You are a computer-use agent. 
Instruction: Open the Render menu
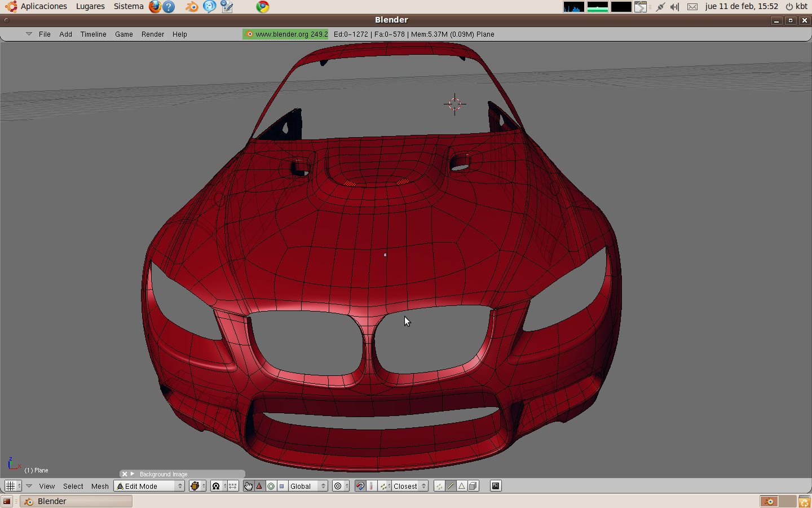153,34
